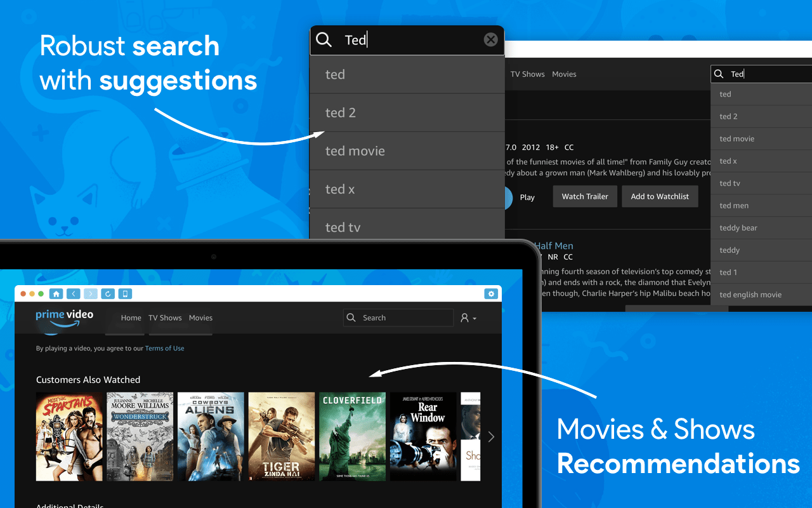Click the Watch Trailer button
The width and height of the screenshot is (812, 508).
[585, 196]
